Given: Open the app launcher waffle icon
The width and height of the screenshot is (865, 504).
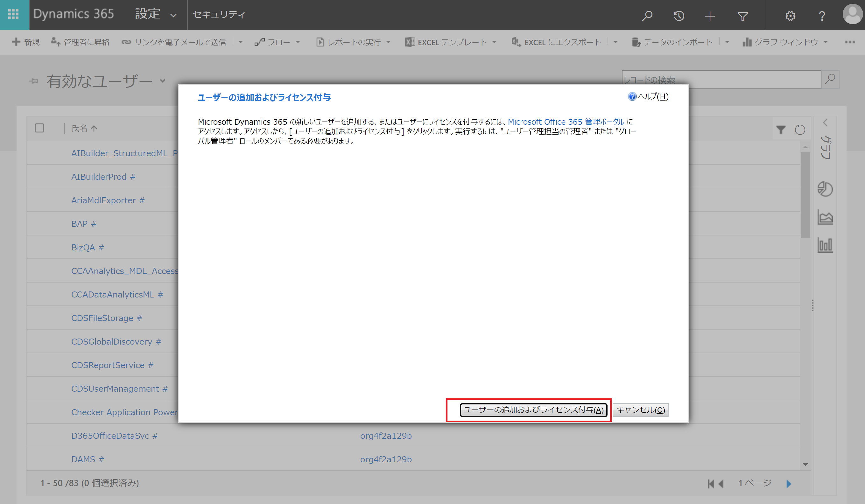Looking at the screenshot, I should click(14, 14).
